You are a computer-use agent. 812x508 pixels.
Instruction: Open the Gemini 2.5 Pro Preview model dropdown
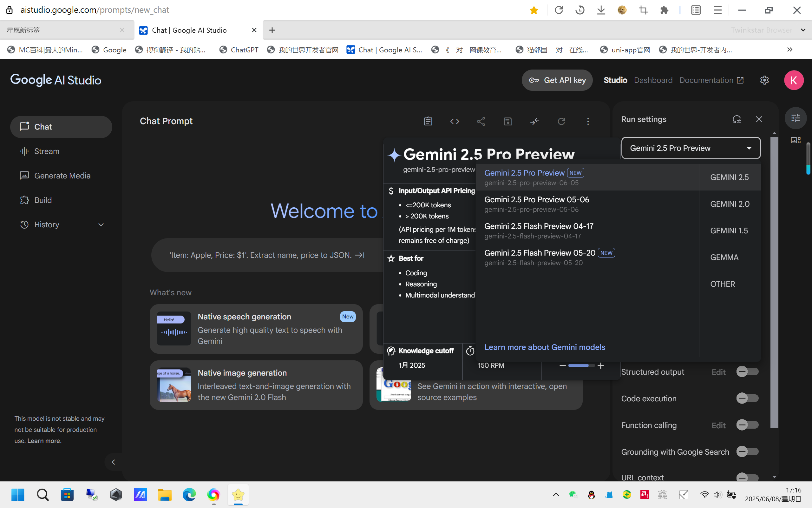pos(691,148)
